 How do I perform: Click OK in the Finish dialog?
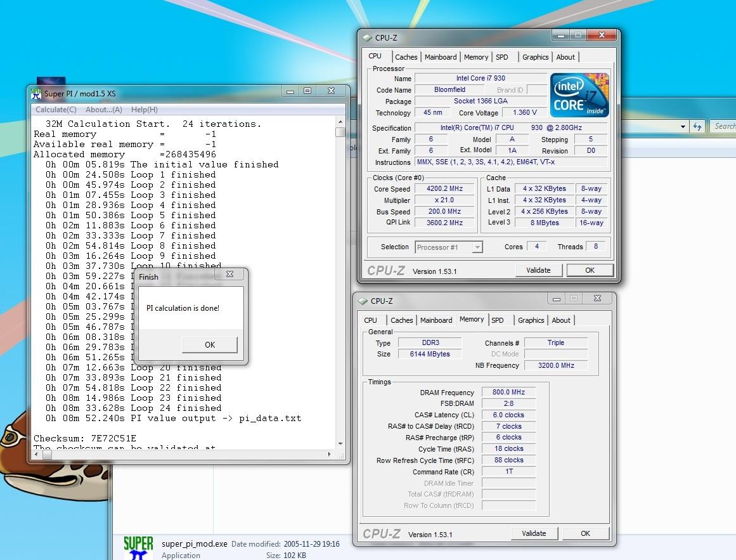209,344
